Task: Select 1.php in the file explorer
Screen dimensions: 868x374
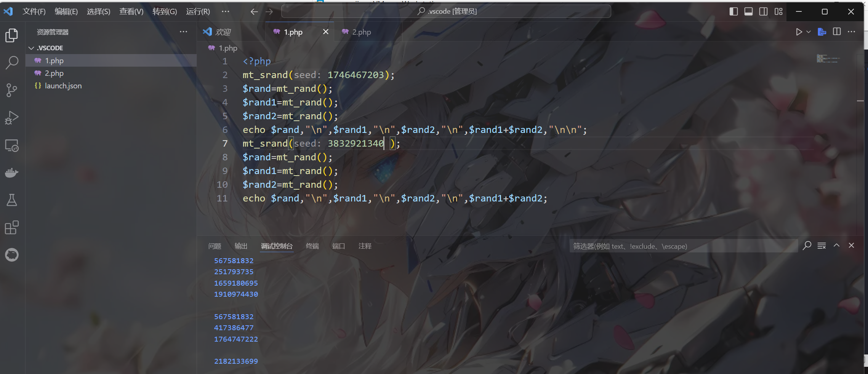Action: point(111,61)
